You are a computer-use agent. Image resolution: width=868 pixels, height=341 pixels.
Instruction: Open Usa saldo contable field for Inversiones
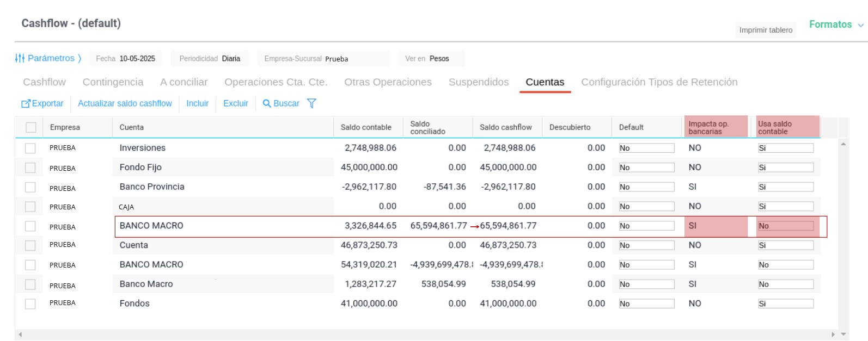[786, 148]
